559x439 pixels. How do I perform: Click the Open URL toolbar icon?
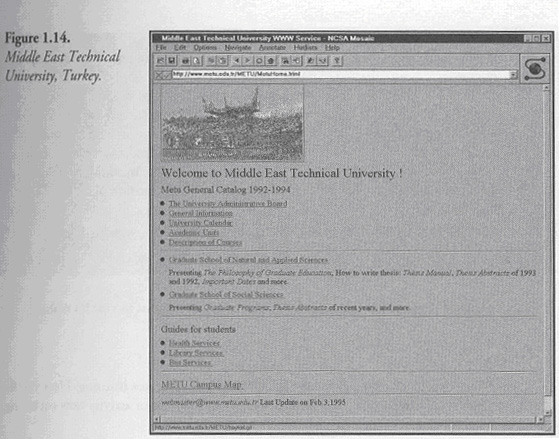coord(160,61)
